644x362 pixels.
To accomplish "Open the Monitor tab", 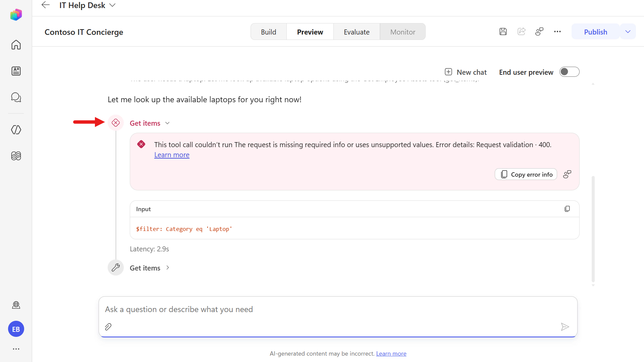I will point(402,32).
